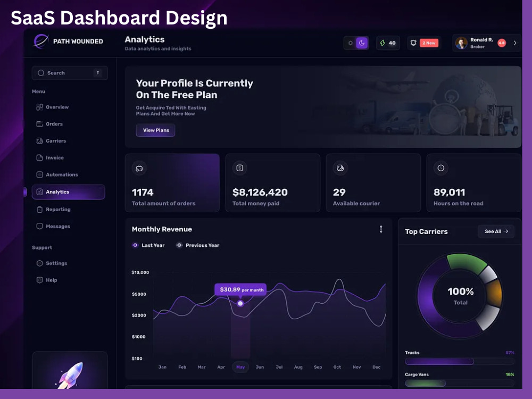Image resolution: width=532 pixels, height=399 pixels.
Task: Click the 2 New notifications badge
Action: pos(429,43)
